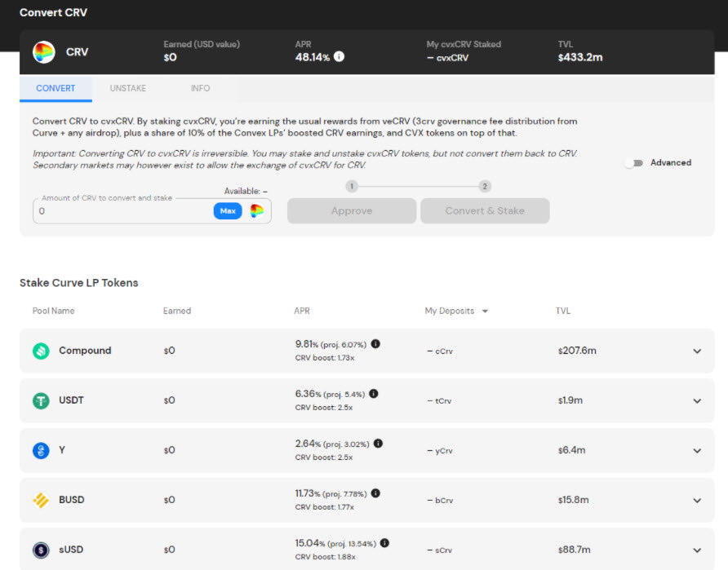Click the "CRV boost: 1.77x" text
This screenshot has width=728, height=570.
click(325, 507)
